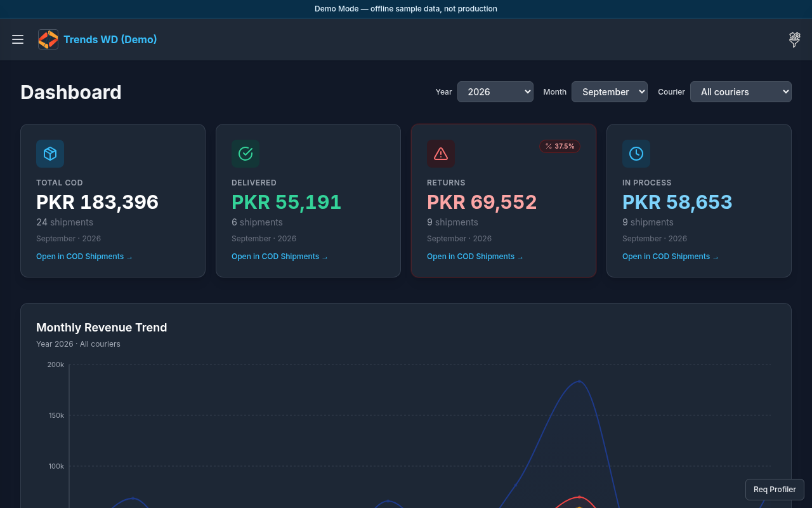Open the Year dropdown showing 2026
The image size is (812, 508).
point(495,91)
